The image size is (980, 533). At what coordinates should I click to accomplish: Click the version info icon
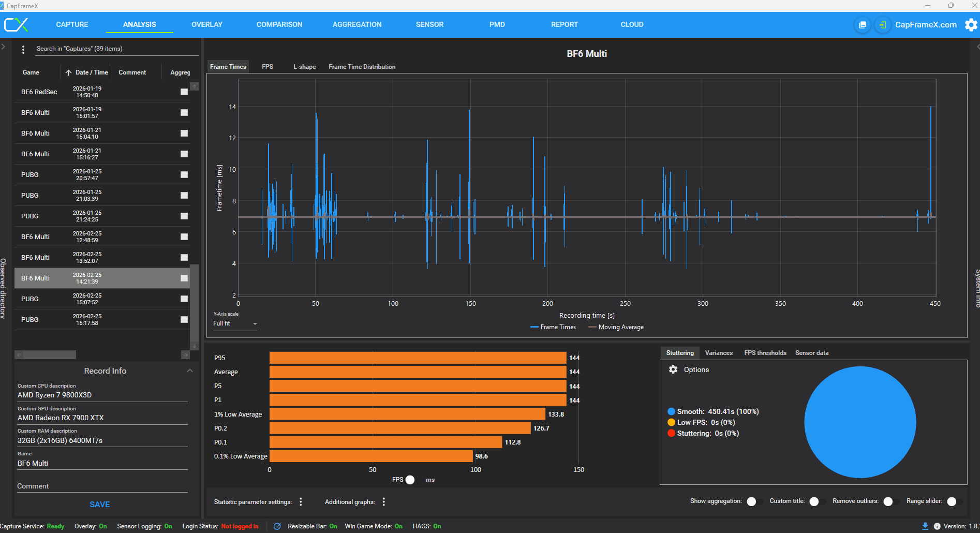click(937, 526)
